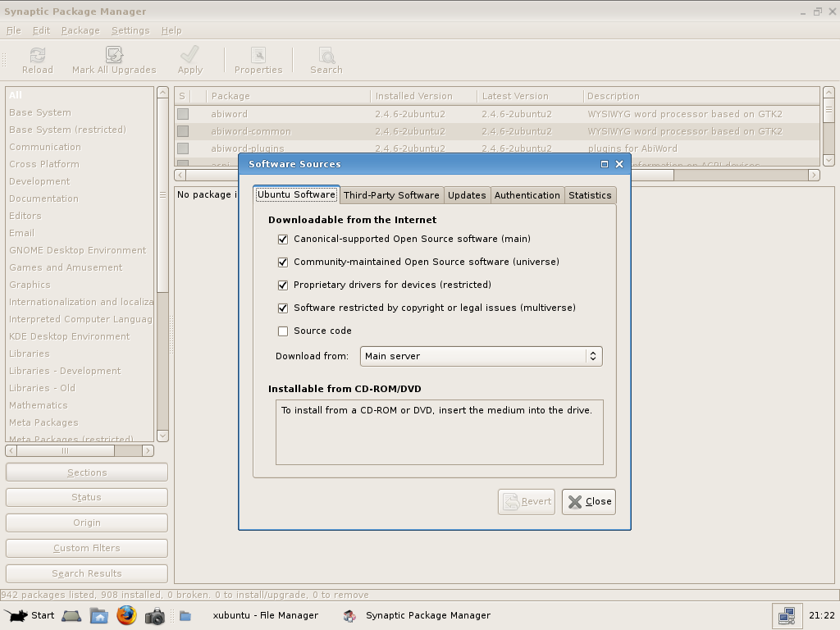Select the Development category

80,181
